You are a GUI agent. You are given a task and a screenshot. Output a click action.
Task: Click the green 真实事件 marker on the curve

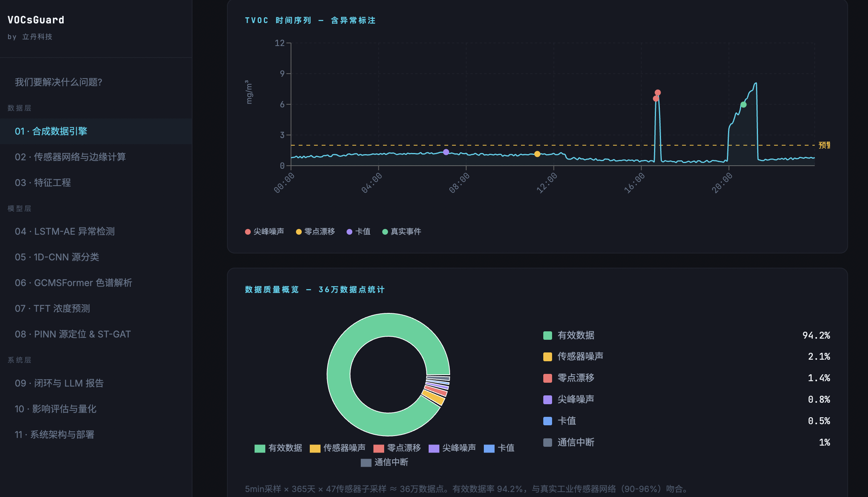tap(743, 105)
